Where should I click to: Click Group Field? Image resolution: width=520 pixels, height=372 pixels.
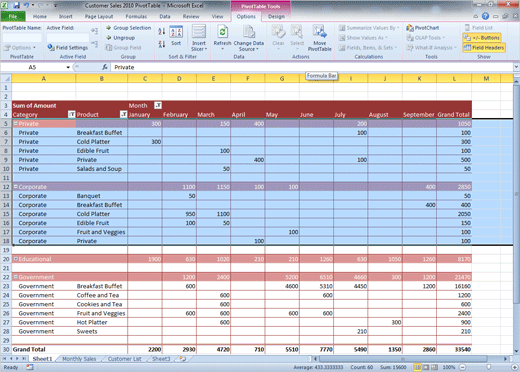(123, 48)
